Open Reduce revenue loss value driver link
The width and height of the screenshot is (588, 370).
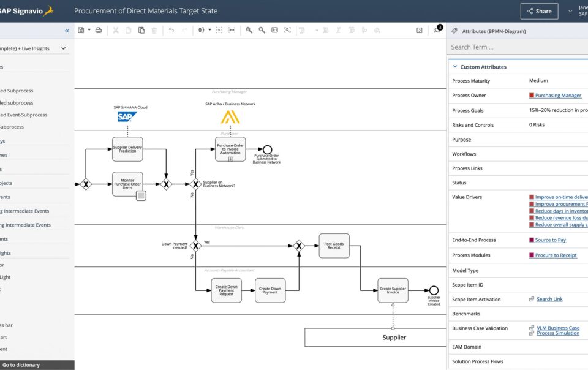pyautogui.click(x=562, y=218)
